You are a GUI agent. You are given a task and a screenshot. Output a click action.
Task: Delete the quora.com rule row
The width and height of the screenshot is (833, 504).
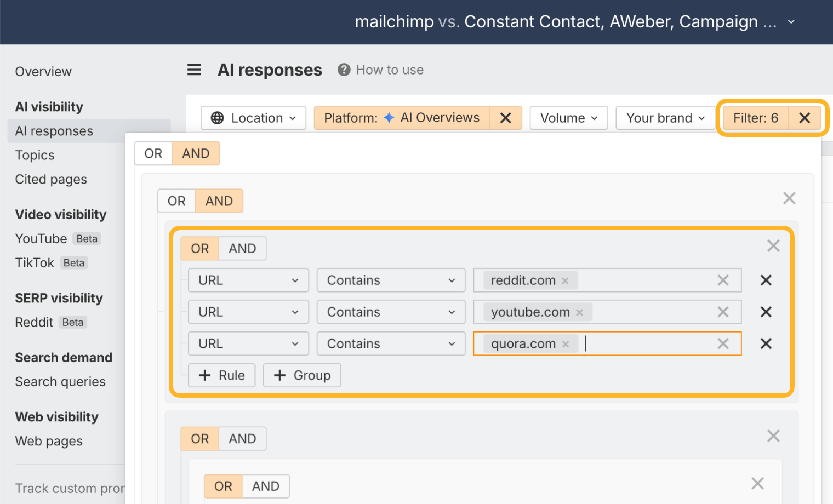coord(766,344)
